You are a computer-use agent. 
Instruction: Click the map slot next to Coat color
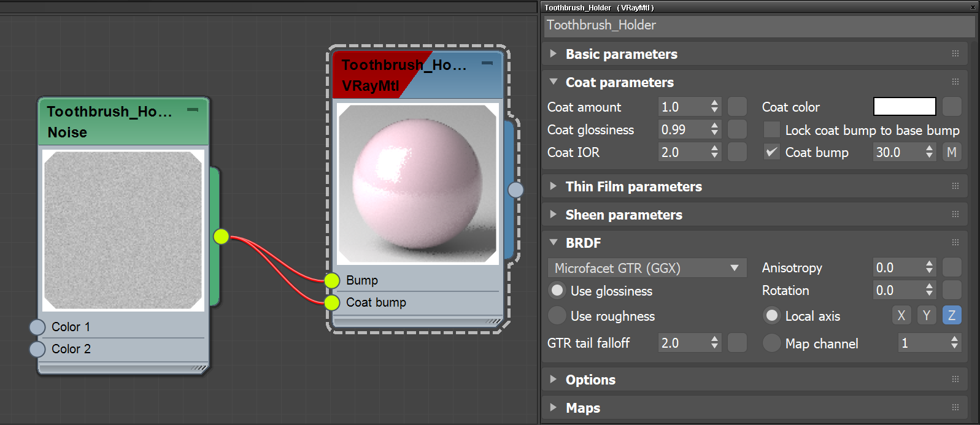(952, 107)
